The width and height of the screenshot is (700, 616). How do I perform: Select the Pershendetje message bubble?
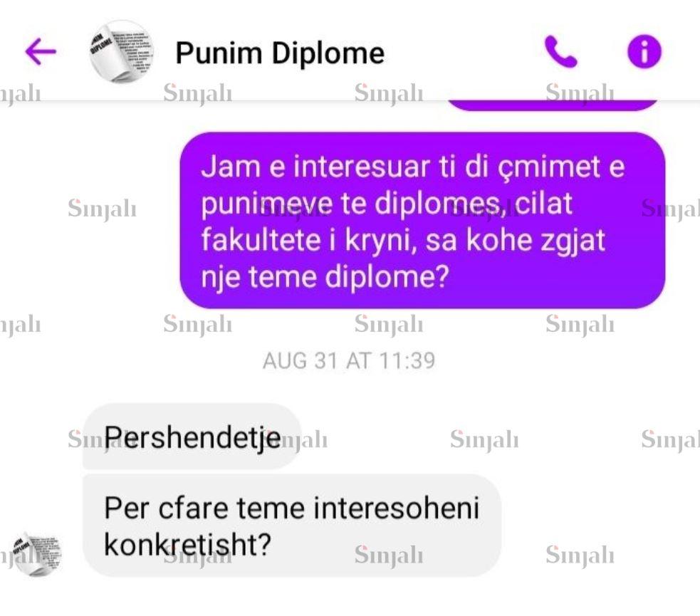[x=192, y=437]
